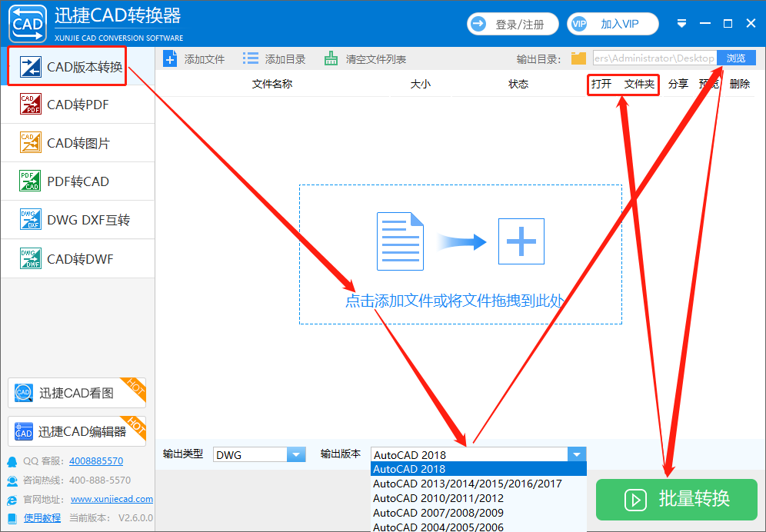766x532 pixels.
Task: Click the 删除 column header
Action: (x=740, y=84)
